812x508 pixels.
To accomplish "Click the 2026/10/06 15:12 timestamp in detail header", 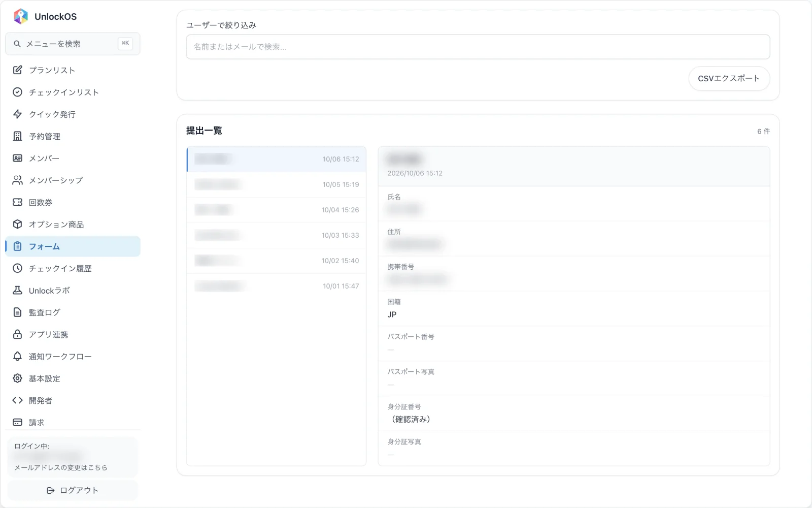I will [x=415, y=173].
